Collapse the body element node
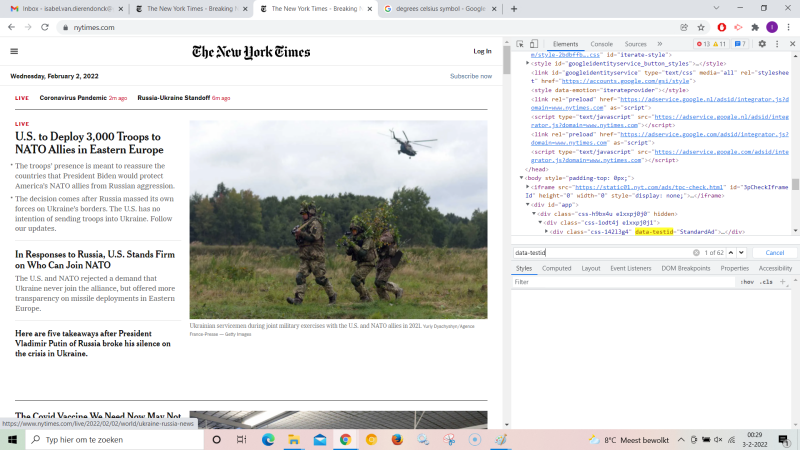This screenshot has height=450, width=800. (x=521, y=178)
